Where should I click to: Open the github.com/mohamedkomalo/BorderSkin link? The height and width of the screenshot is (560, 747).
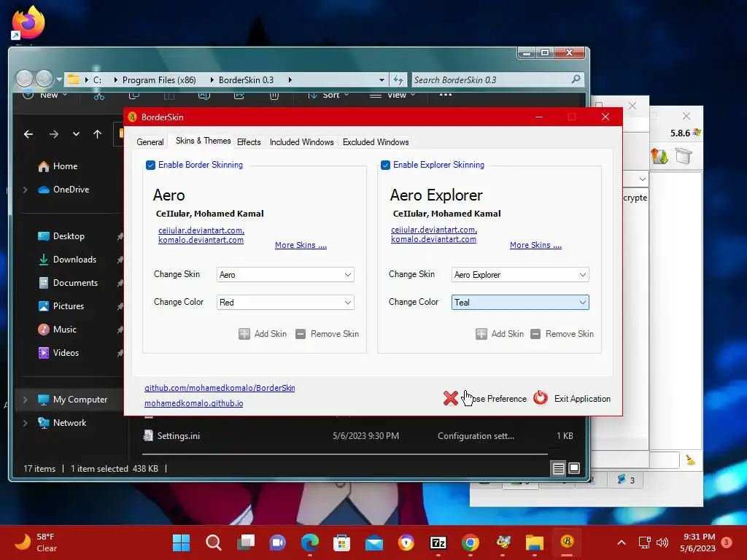pyautogui.click(x=220, y=388)
